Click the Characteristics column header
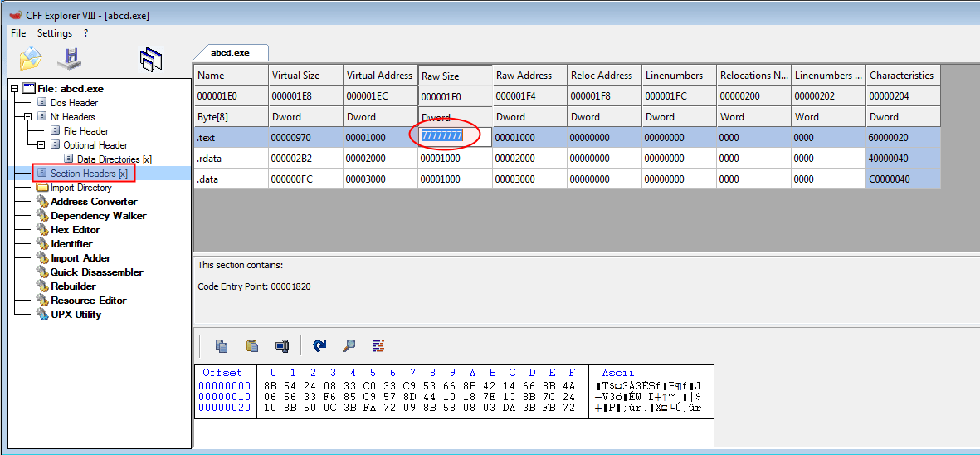980x455 pixels. (901, 76)
